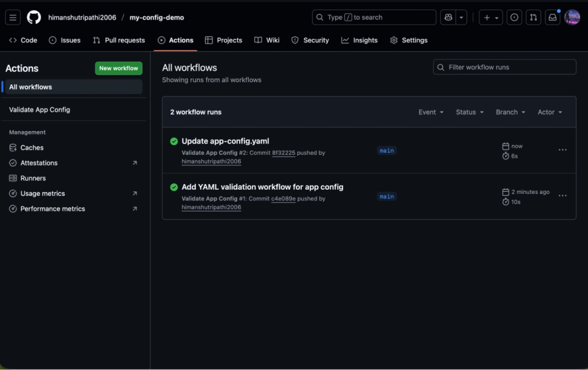This screenshot has width=588, height=370.
Task: Open the three-dot menu for Add YAML validation run
Action: click(562, 196)
